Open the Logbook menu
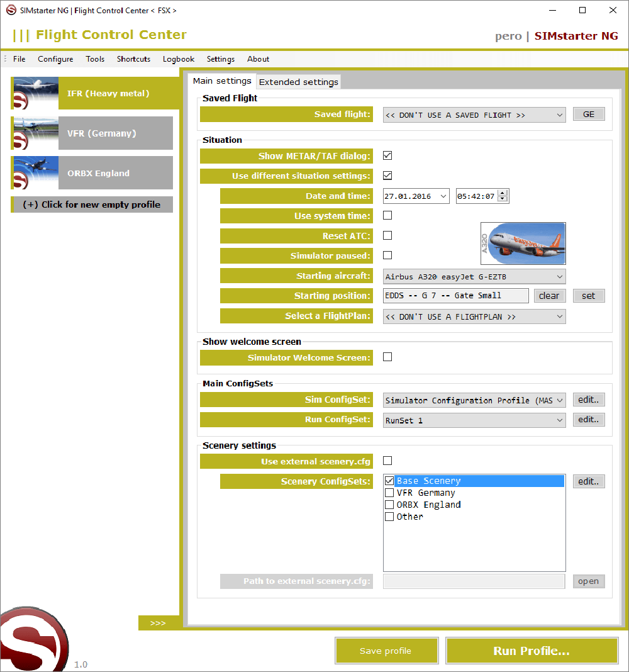This screenshot has width=629, height=672. (x=179, y=59)
